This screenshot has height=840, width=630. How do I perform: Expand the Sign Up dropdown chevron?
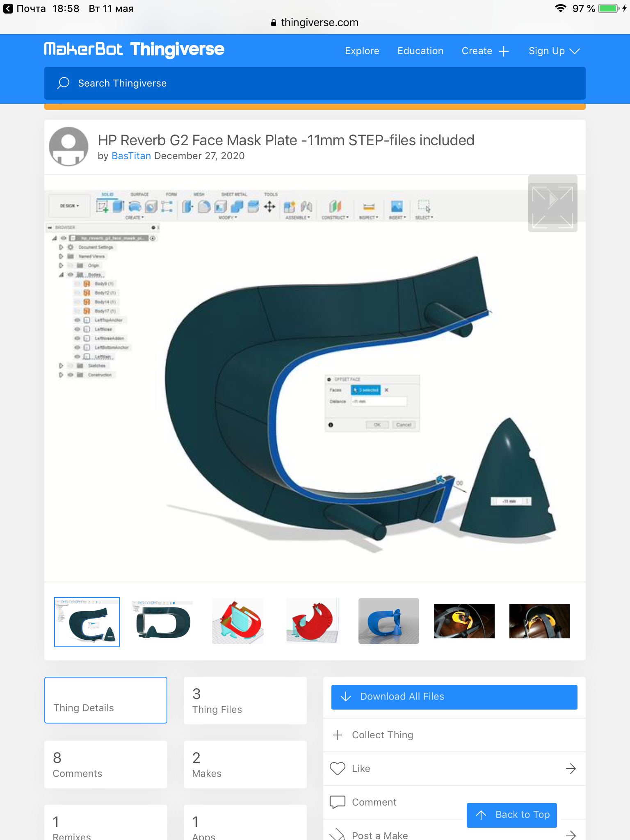coord(575,51)
